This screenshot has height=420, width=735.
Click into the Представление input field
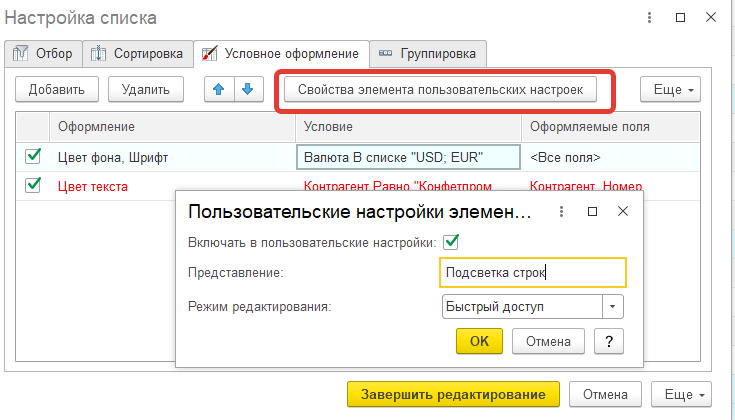533,272
